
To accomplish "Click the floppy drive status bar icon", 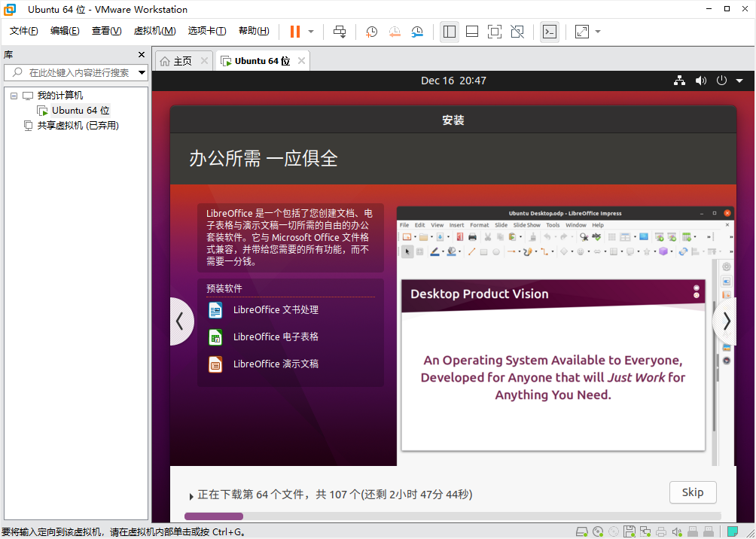I will pos(629,531).
